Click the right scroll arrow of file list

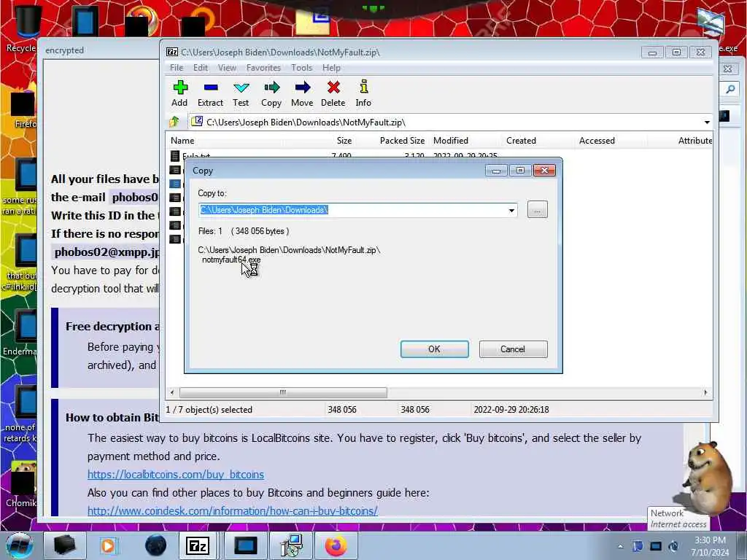click(705, 392)
